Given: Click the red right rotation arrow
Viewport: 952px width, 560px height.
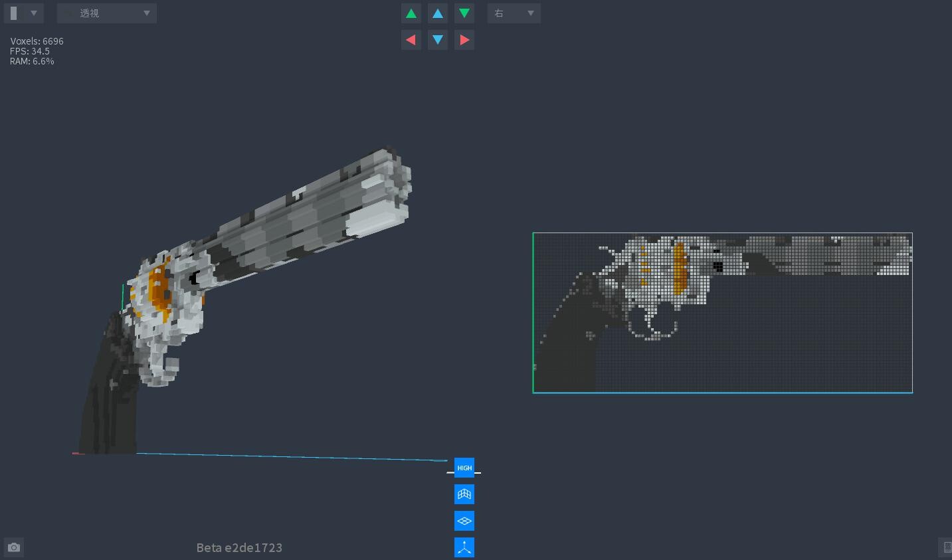Looking at the screenshot, I should (464, 39).
